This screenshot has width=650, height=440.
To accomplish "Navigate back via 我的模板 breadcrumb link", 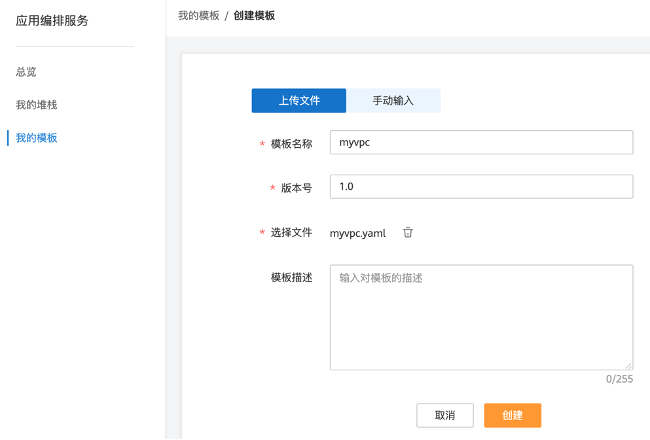I will click(x=198, y=16).
